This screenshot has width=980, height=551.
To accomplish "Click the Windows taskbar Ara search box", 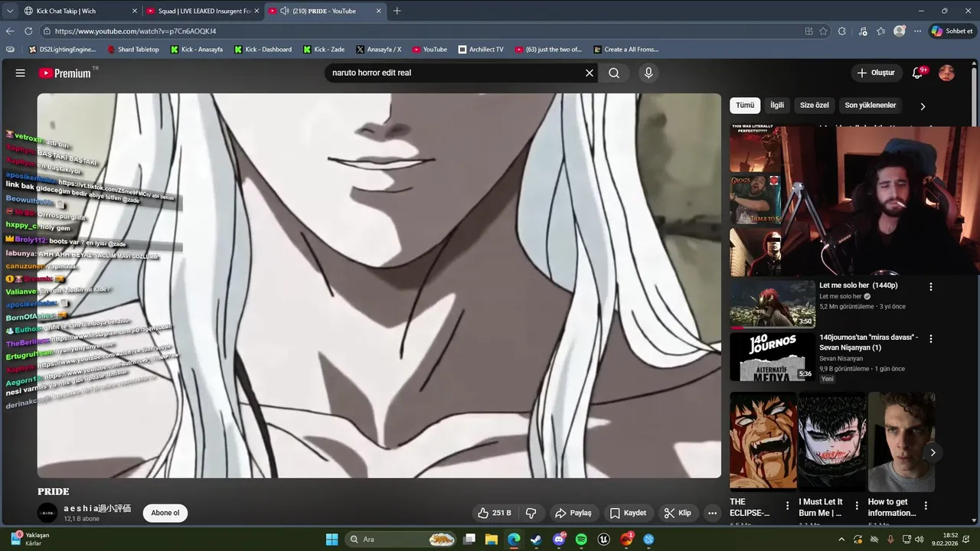I will click(x=402, y=540).
